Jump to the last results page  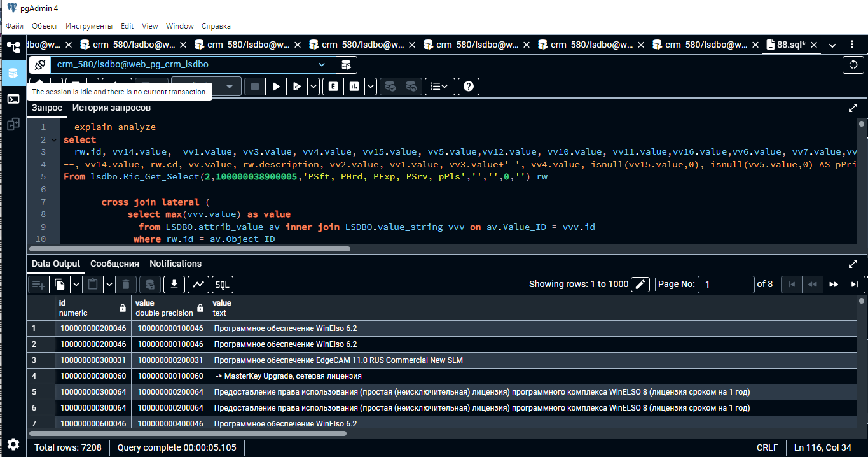click(x=854, y=285)
